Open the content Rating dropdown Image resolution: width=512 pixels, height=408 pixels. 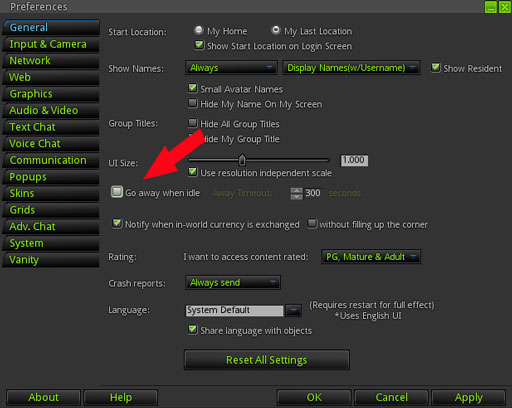[x=371, y=257]
